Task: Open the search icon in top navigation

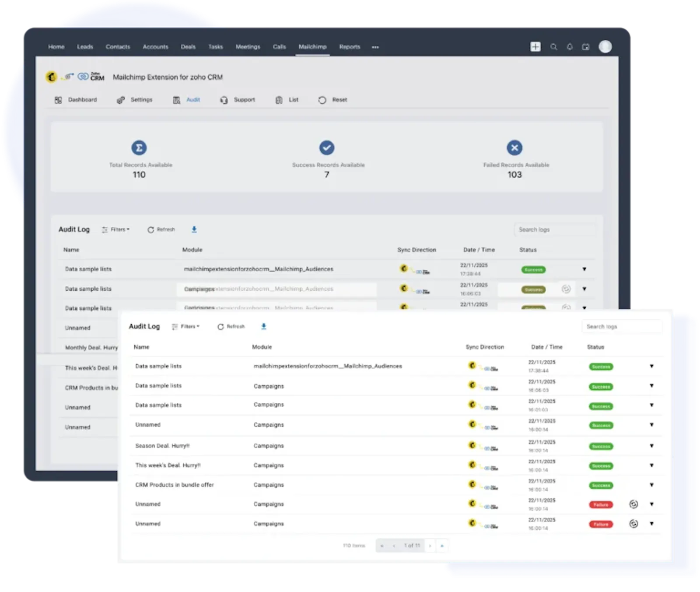Action: 553,47
